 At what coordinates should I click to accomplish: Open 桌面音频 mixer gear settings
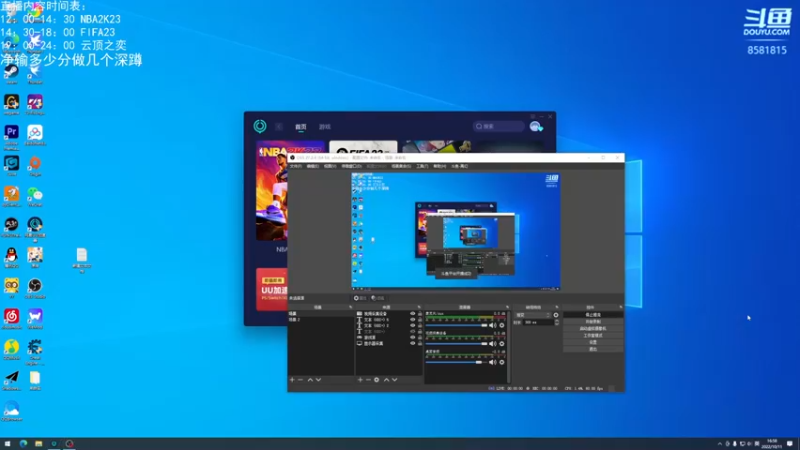pos(502,362)
